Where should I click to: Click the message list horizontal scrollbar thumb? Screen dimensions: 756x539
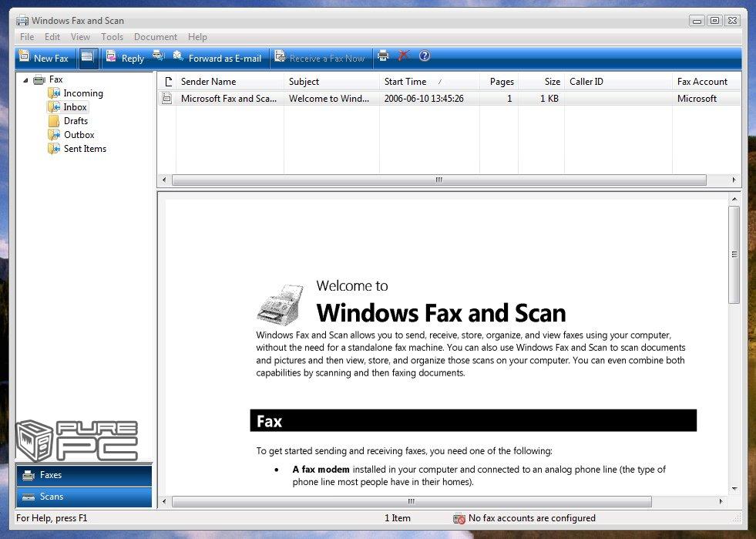coord(438,180)
